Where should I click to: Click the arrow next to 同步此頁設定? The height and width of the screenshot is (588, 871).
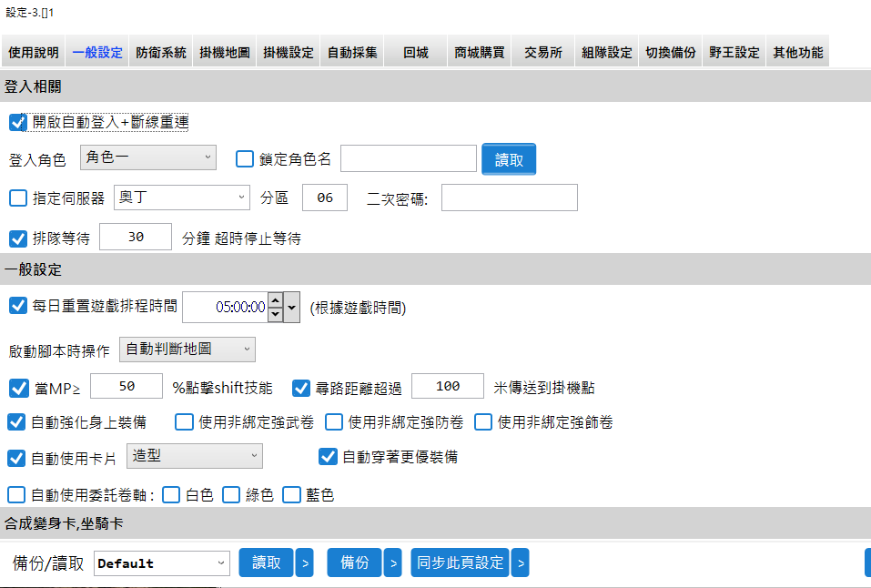[520, 563]
